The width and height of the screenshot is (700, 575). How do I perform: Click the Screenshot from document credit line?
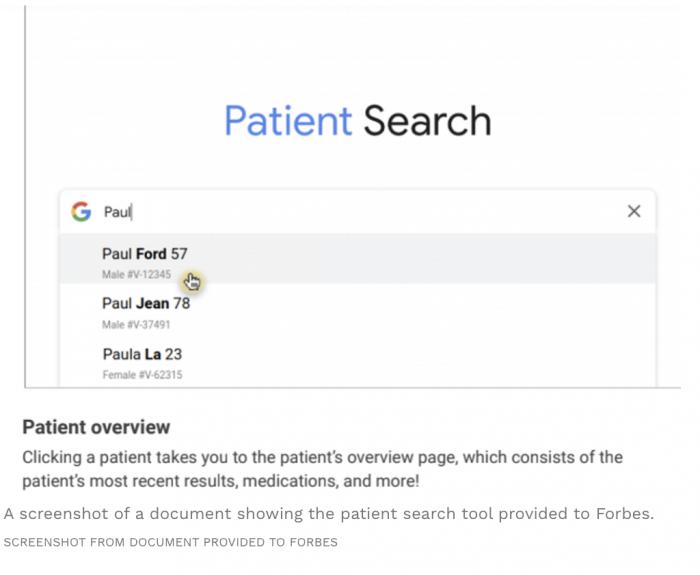coord(170,542)
